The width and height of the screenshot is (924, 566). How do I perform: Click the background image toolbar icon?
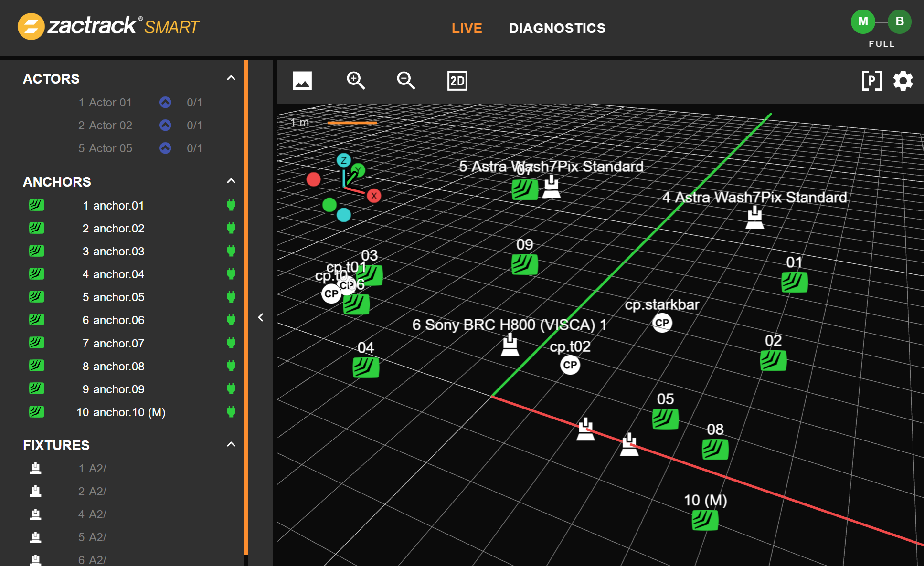point(302,81)
